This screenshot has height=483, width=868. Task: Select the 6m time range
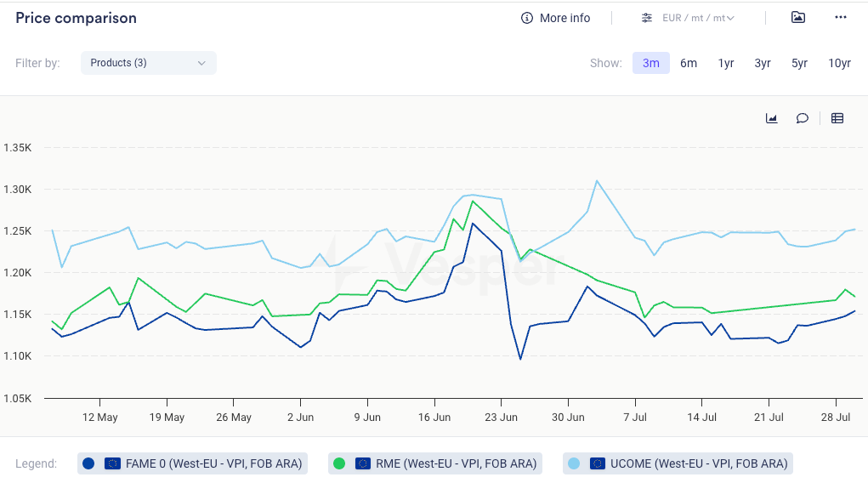pos(689,63)
